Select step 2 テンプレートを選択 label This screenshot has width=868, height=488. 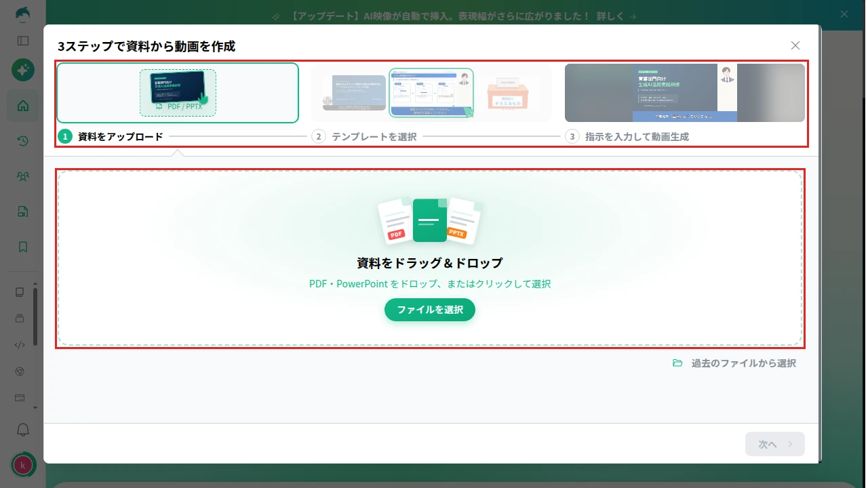(x=374, y=136)
